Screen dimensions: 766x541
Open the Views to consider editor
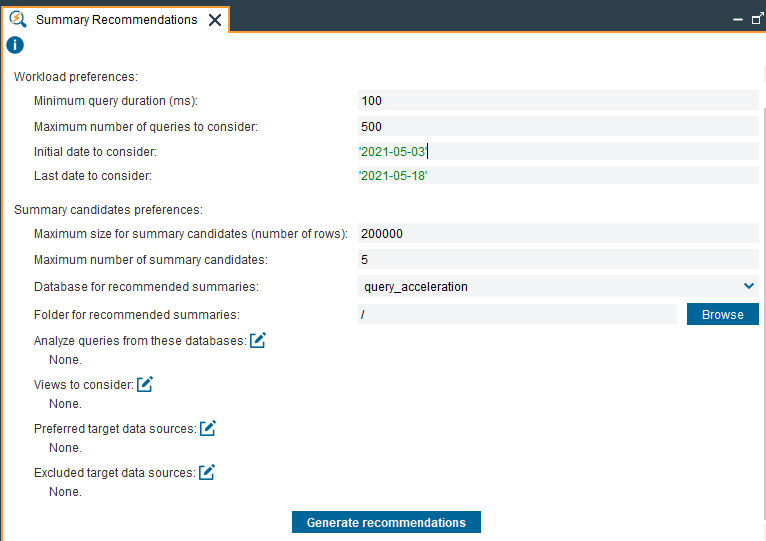(x=145, y=384)
